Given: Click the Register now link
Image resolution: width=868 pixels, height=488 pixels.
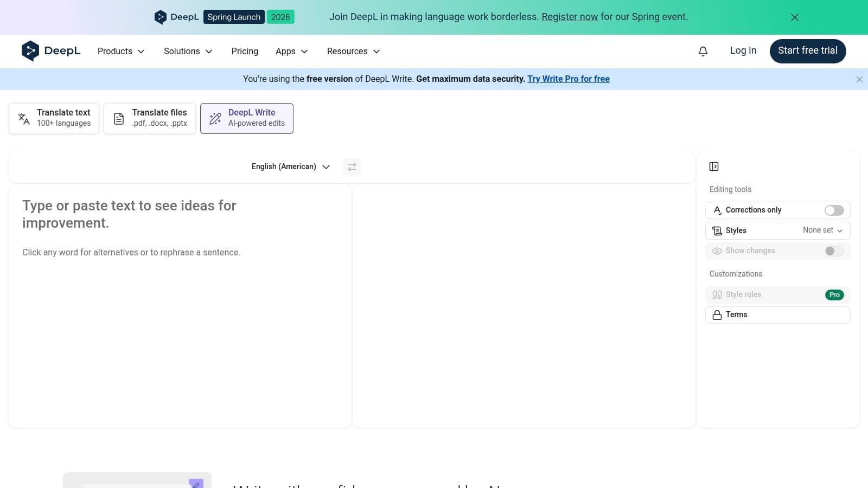Looking at the screenshot, I should pyautogui.click(x=570, y=17).
